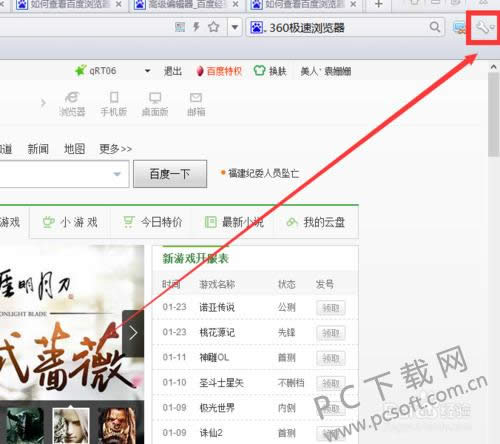Expand 更多>> navigation links
The width and height of the screenshot is (500, 444).
(x=115, y=149)
